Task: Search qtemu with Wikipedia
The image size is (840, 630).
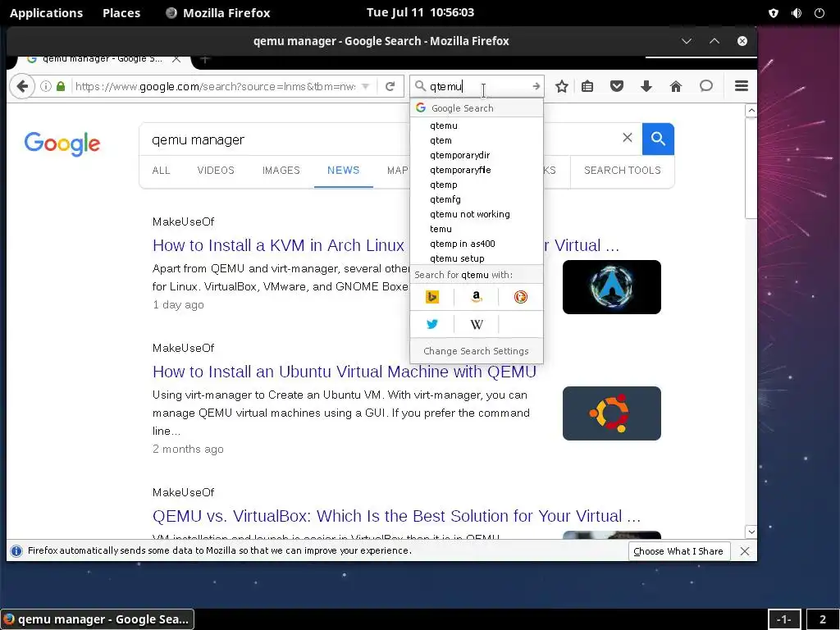Action: tap(477, 324)
